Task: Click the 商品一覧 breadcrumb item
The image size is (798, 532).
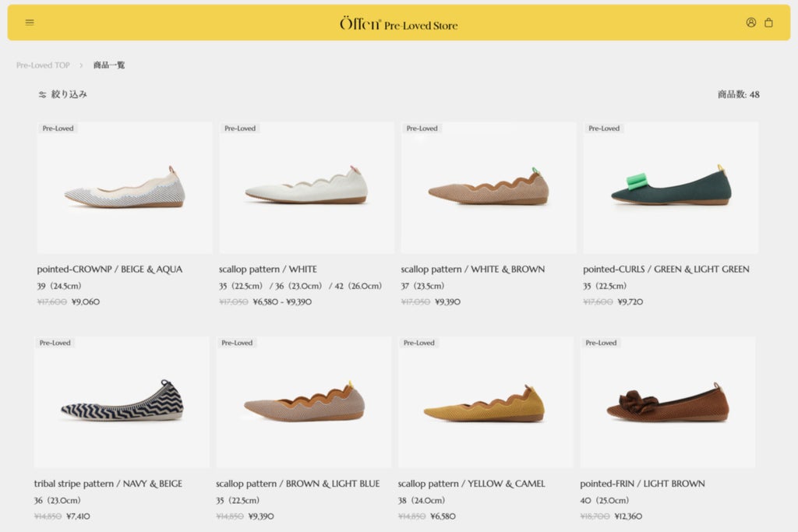Action: click(109, 65)
